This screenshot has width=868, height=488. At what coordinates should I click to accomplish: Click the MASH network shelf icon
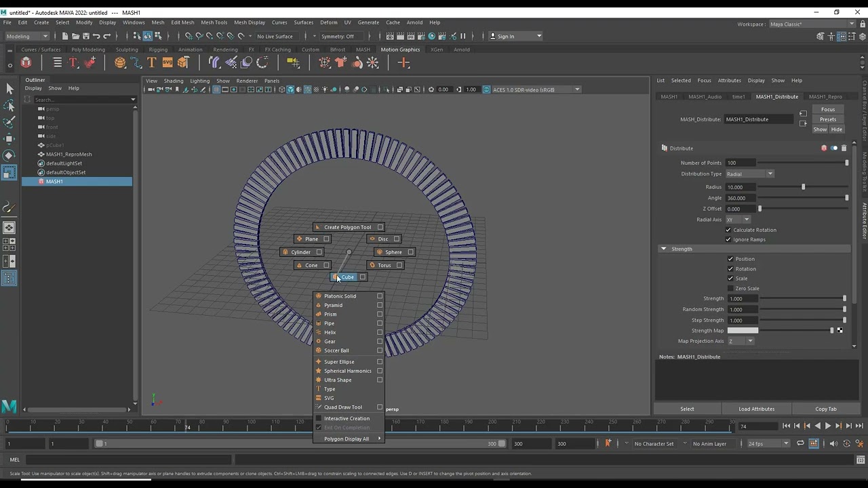[x=26, y=62]
